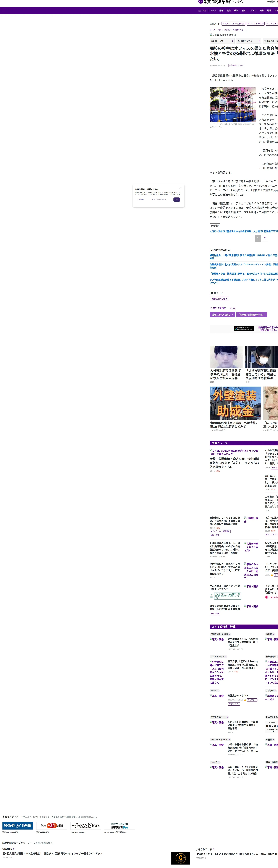Select 政治 in the navigation bar
Viewport: 278px width, 868px height.
click(x=236, y=10)
